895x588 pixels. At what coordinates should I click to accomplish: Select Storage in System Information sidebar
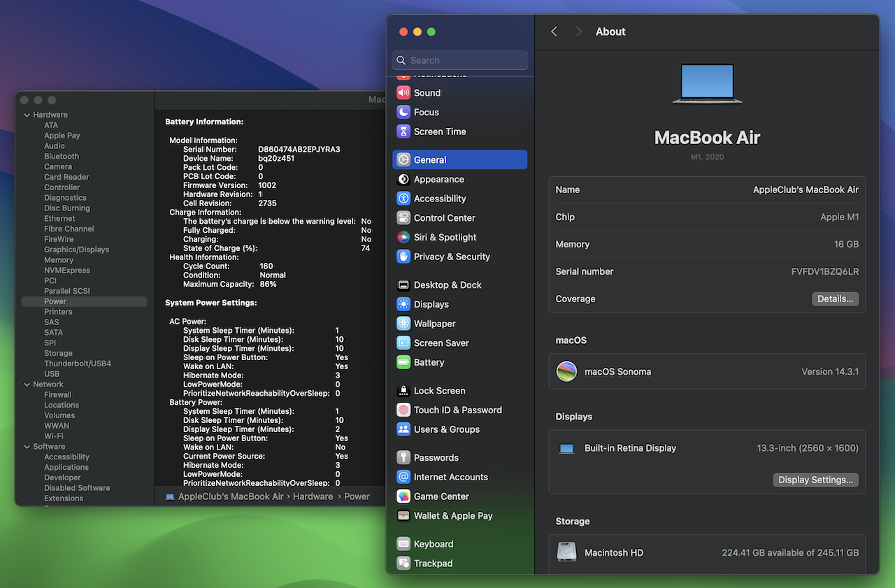[58, 353]
